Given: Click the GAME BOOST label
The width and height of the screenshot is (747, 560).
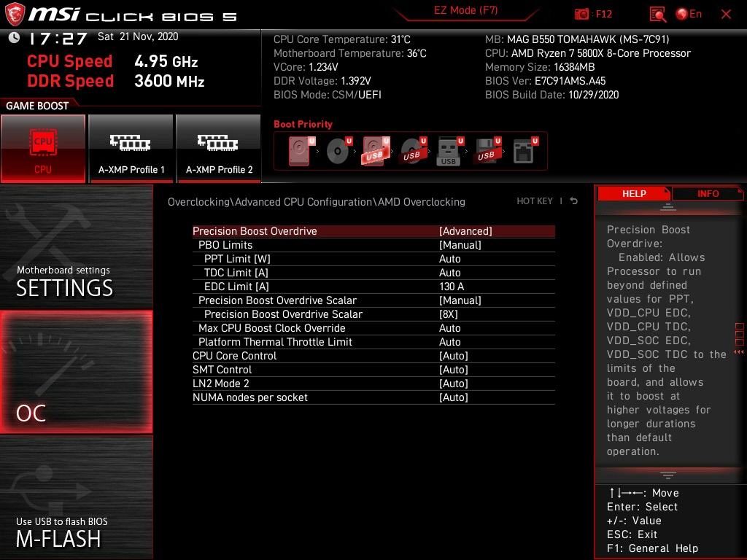Looking at the screenshot, I should [x=37, y=106].
